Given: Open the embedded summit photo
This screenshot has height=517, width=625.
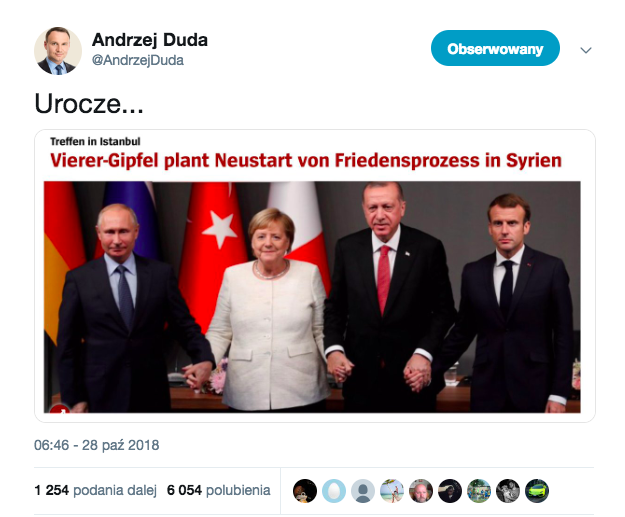Looking at the screenshot, I should [312, 297].
